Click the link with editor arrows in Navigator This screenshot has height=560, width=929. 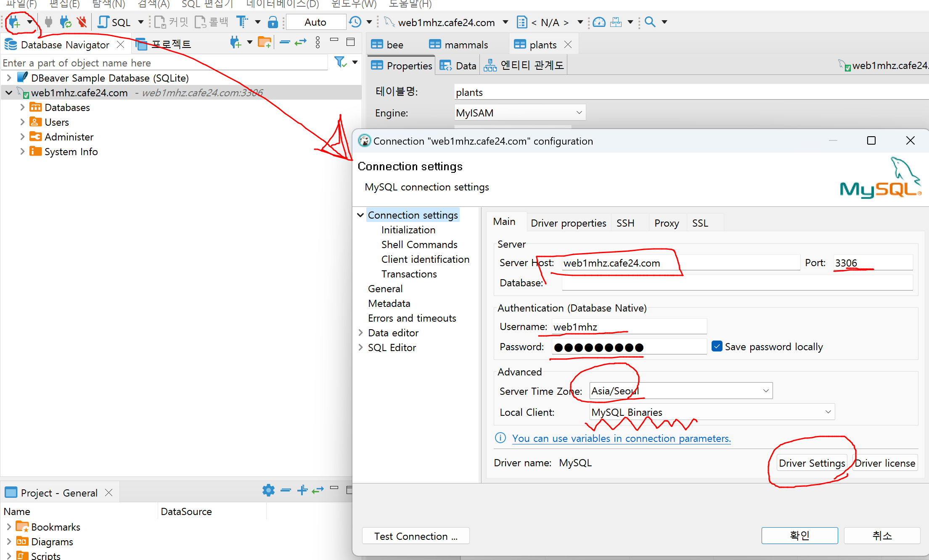[301, 42]
